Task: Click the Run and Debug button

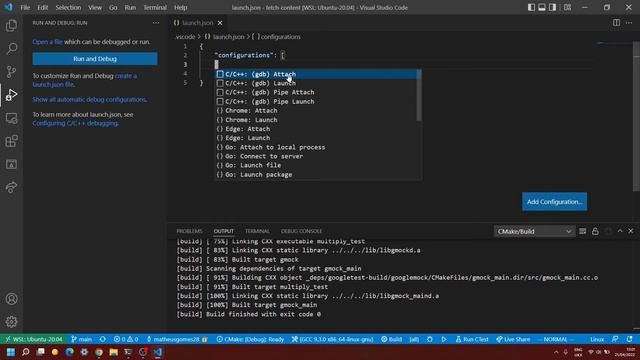Action: (x=95, y=59)
